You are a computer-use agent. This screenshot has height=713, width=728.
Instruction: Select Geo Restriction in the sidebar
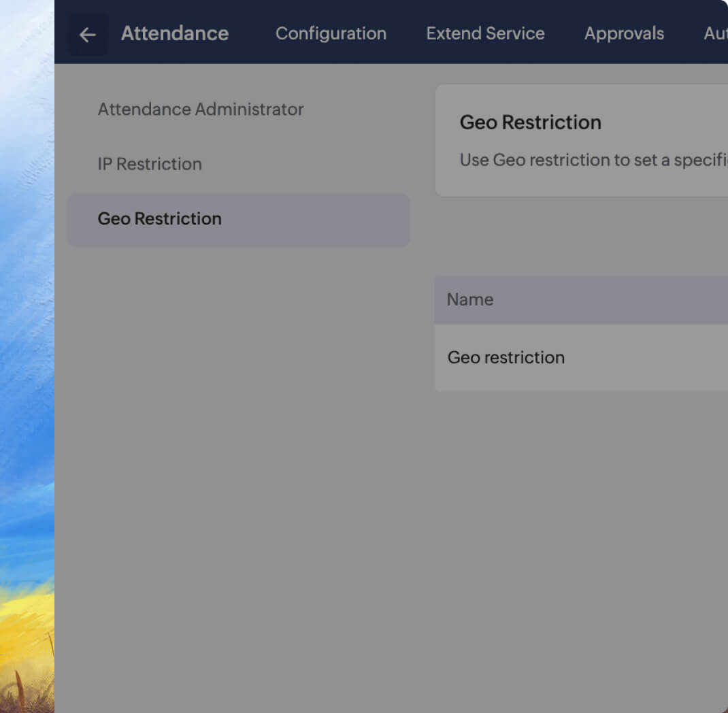coord(160,218)
